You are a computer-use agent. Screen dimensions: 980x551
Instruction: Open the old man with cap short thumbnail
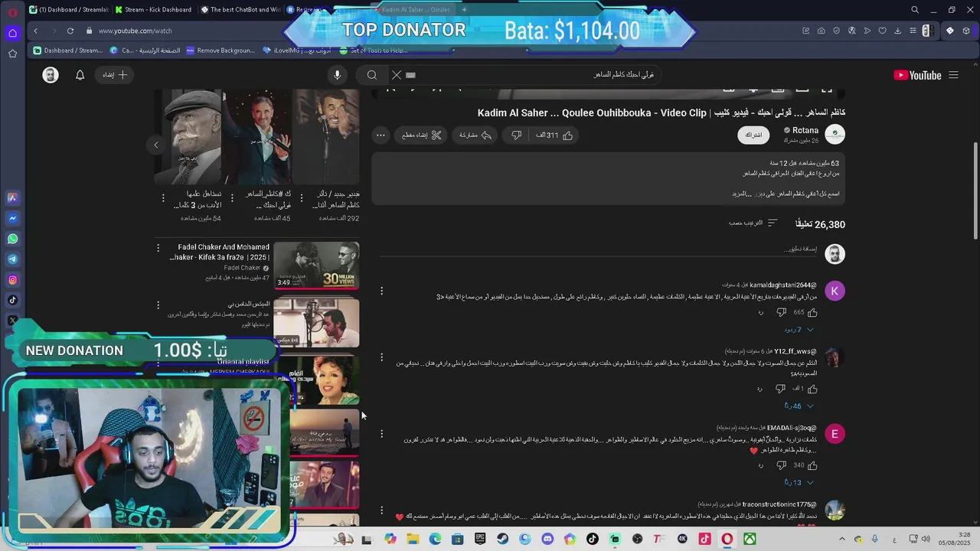click(x=188, y=138)
